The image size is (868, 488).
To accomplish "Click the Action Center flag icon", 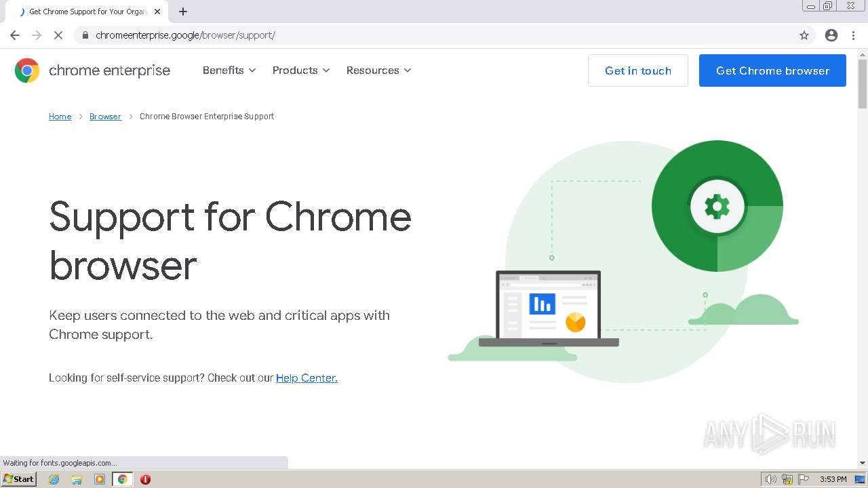I will coord(804,479).
